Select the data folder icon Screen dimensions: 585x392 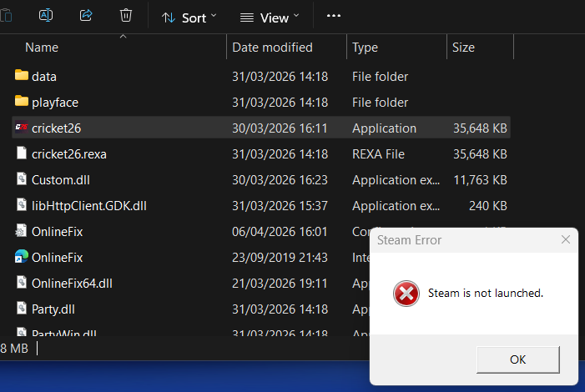22,75
